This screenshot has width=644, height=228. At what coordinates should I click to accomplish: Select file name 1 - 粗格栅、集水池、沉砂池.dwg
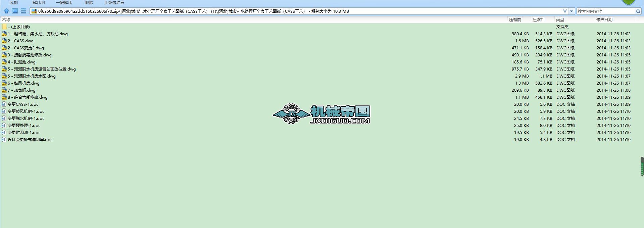point(38,34)
